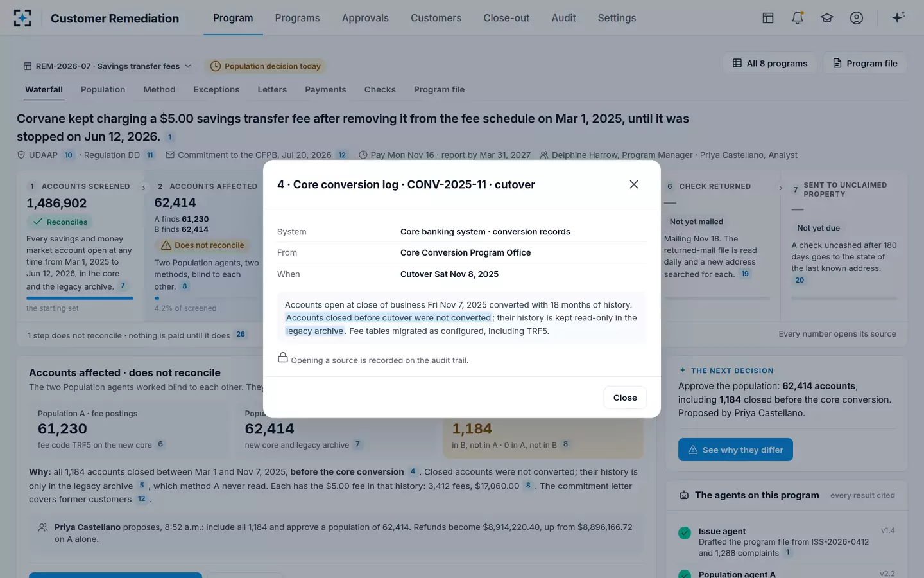Open the Close-out top tab

[x=506, y=18]
